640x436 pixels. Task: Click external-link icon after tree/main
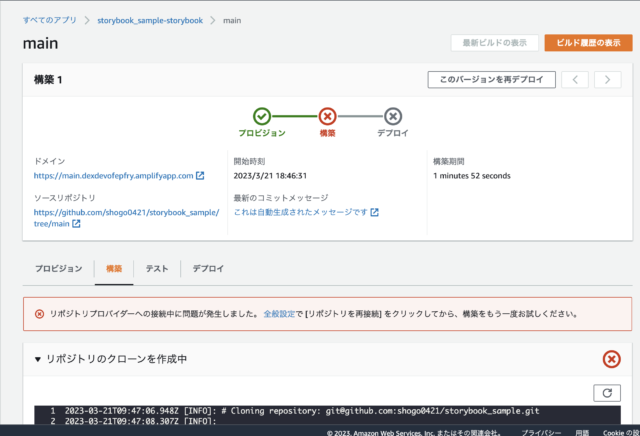point(76,224)
